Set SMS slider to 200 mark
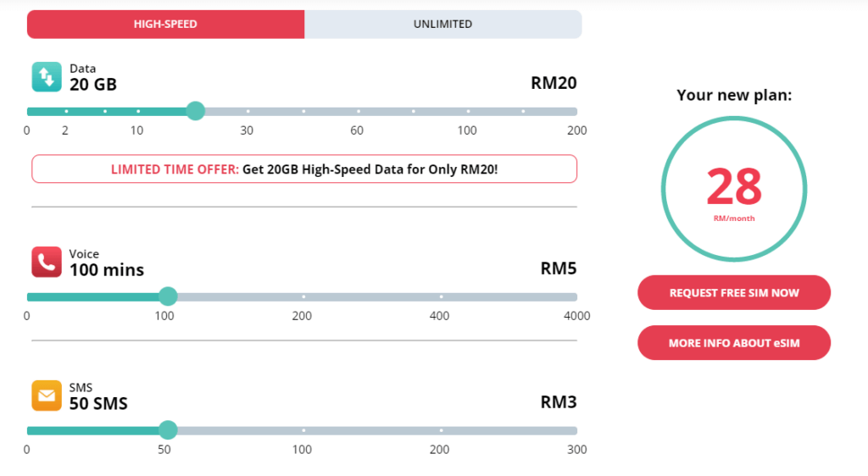The width and height of the screenshot is (868, 476). coord(441,430)
